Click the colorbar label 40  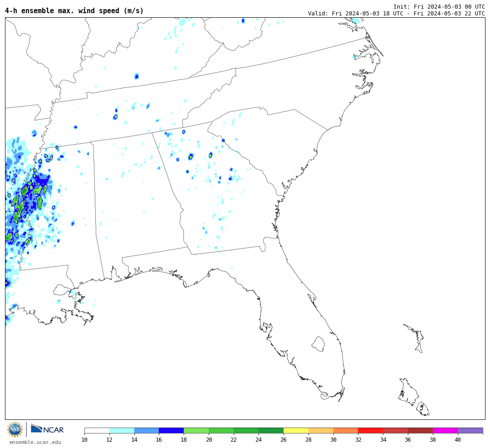(458, 439)
